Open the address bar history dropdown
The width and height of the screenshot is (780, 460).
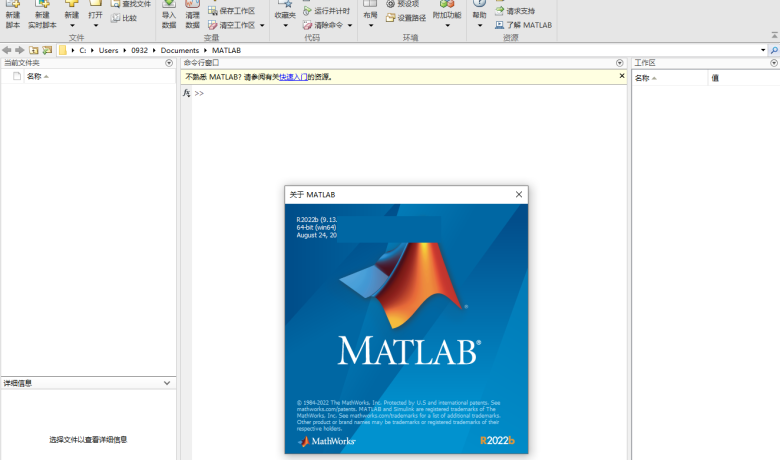click(763, 50)
